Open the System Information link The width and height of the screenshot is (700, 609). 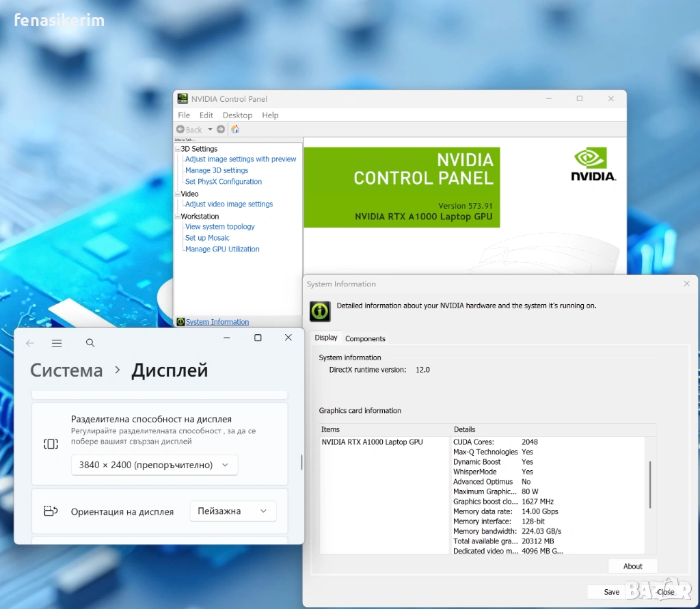click(217, 322)
